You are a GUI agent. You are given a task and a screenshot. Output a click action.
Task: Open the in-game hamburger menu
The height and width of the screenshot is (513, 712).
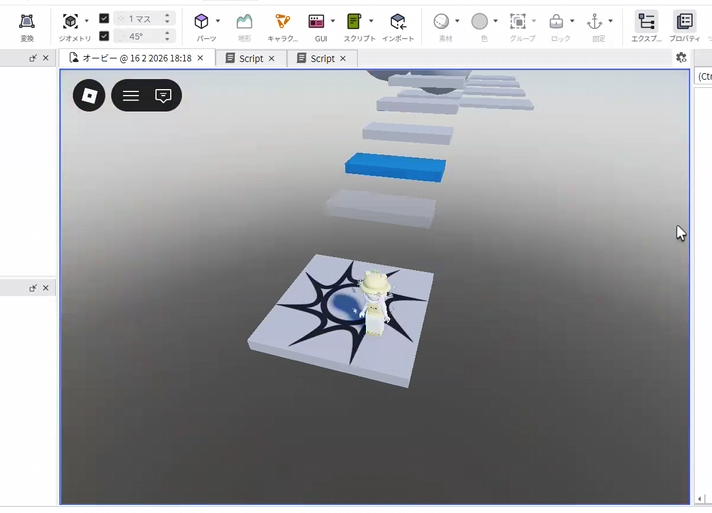coord(131,95)
